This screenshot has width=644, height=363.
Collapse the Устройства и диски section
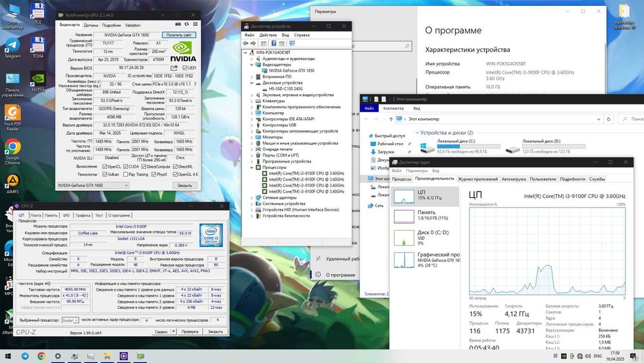click(x=417, y=133)
